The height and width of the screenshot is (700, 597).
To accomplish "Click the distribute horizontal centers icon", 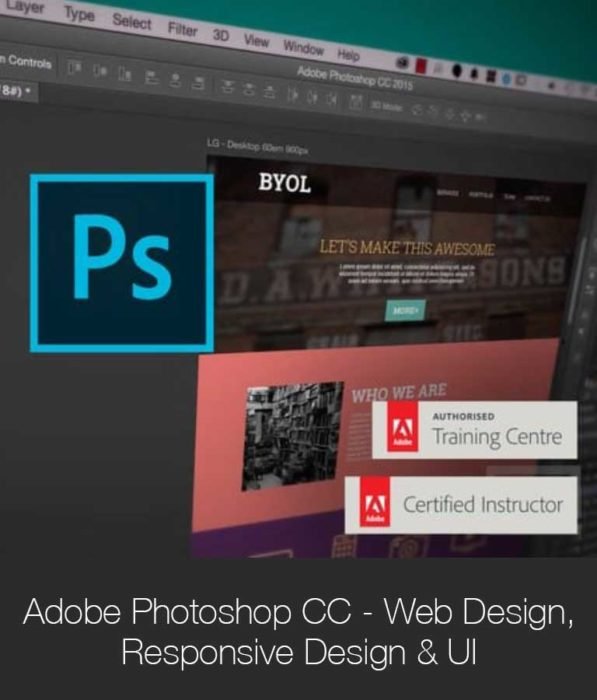I will coord(313,96).
